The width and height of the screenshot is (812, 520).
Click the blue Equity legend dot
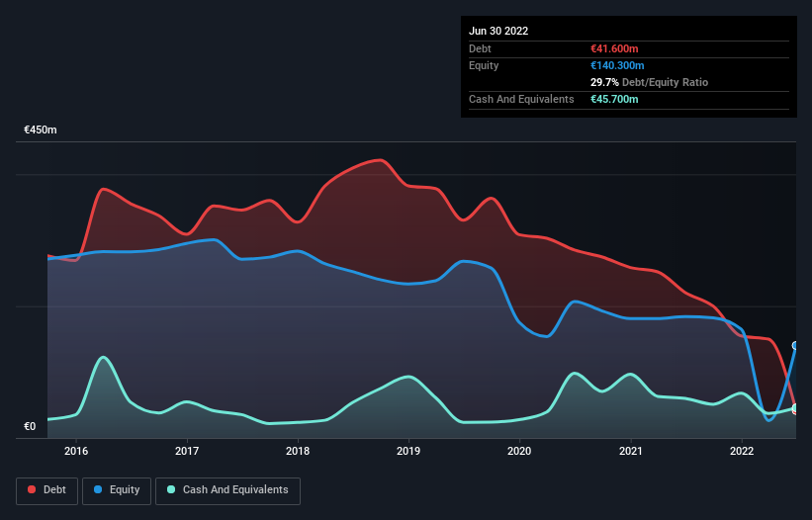(x=98, y=489)
